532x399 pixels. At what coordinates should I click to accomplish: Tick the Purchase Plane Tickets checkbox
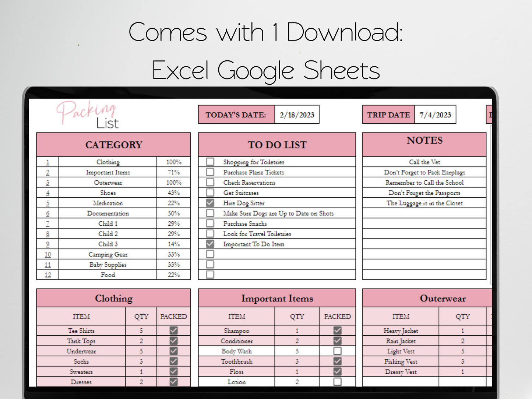210,172
